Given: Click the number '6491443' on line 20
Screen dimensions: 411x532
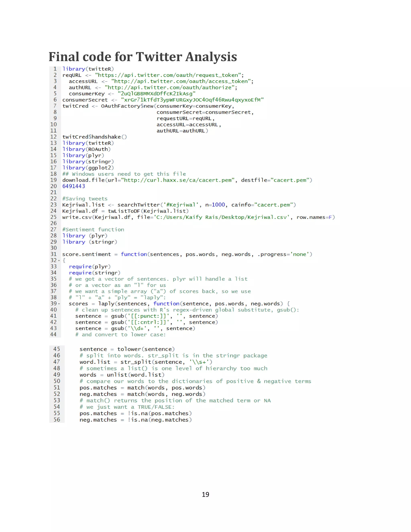Looking at the screenshot, I should (73, 186).
